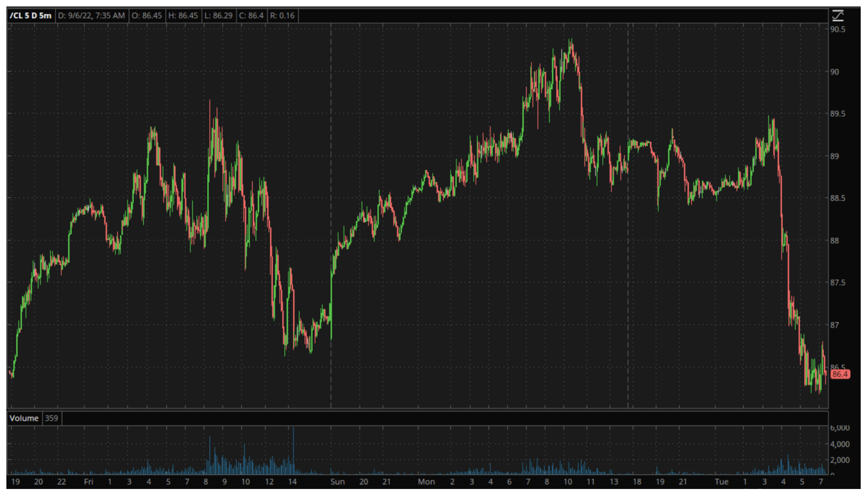Click the close price C: 86.4

[x=251, y=16]
